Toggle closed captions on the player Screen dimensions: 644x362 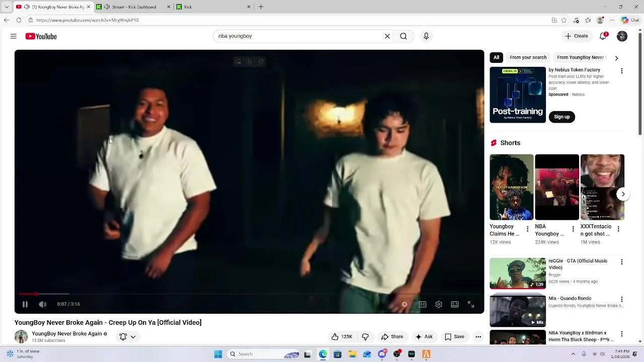[423, 304]
